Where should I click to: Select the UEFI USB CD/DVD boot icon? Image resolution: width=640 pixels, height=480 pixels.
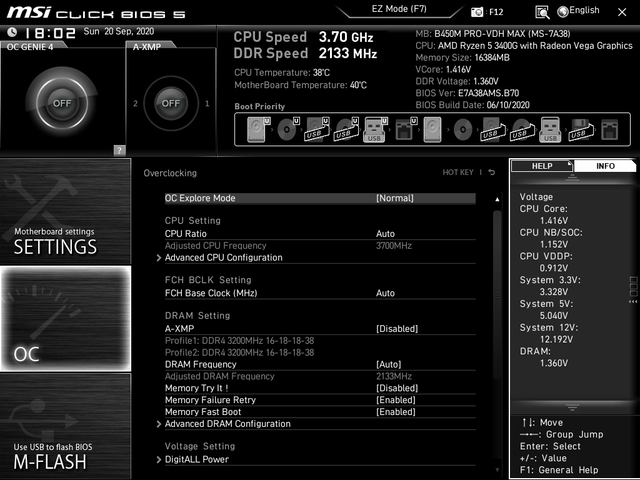pyautogui.click(x=347, y=130)
